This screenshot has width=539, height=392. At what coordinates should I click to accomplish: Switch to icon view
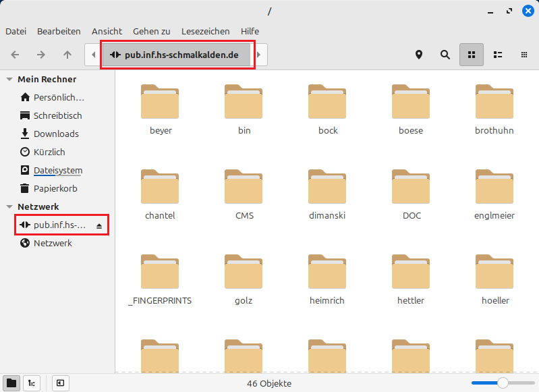pyautogui.click(x=472, y=55)
